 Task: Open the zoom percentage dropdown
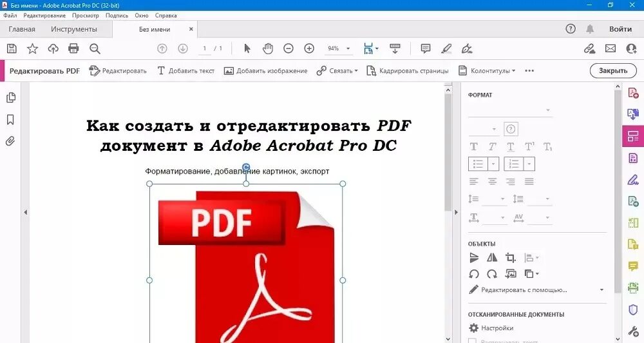pyautogui.click(x=348, y=48)
